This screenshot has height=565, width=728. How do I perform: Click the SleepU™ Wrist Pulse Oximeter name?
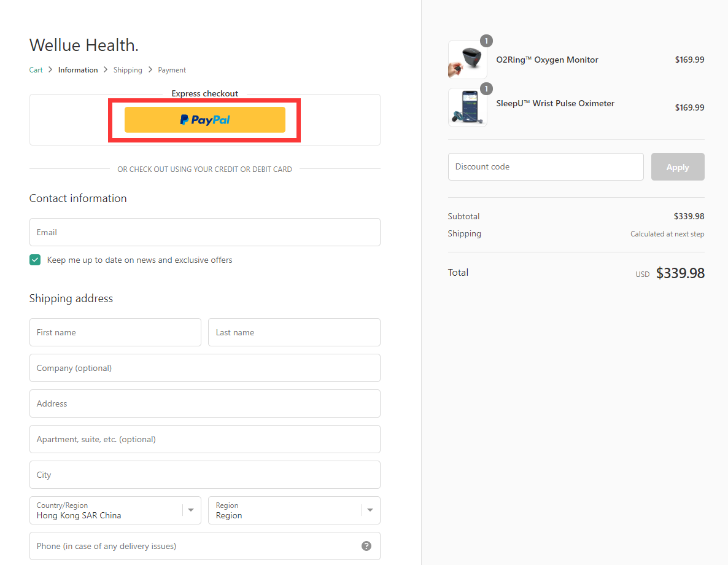coord(556,103)
